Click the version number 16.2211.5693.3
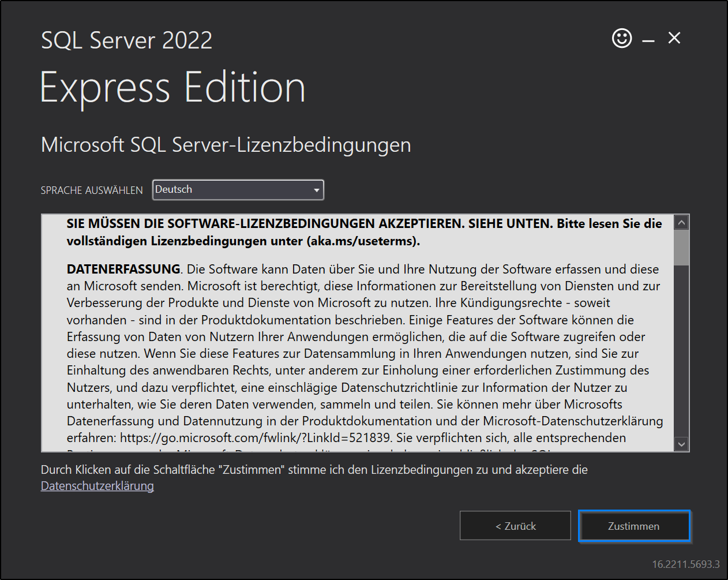The image size is (728, 580). [686, 564]
